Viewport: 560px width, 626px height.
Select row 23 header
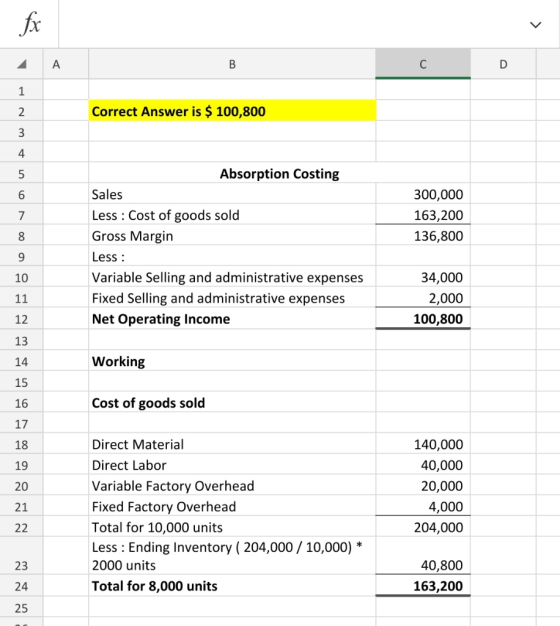pos(21,556)
